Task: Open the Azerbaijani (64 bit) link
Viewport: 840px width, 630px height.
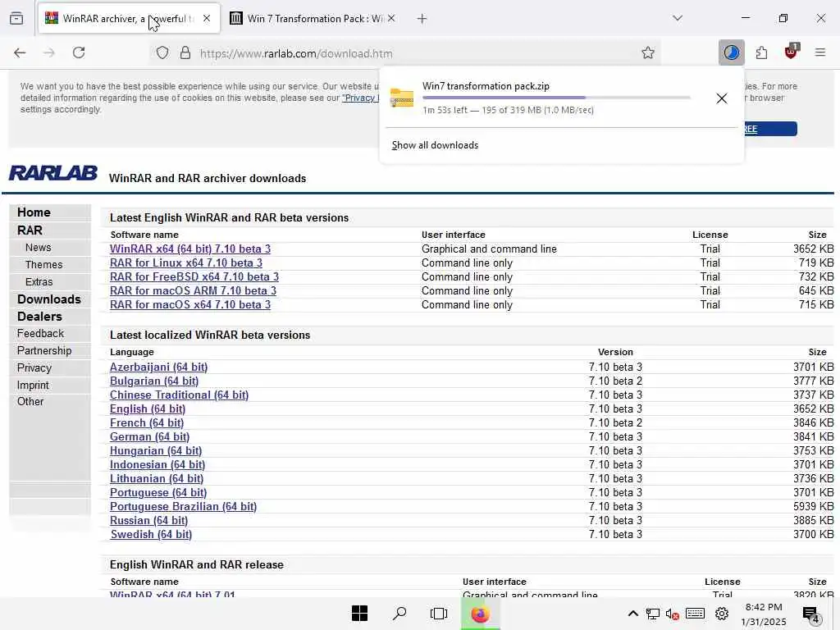Action: [x=158, y=367]
